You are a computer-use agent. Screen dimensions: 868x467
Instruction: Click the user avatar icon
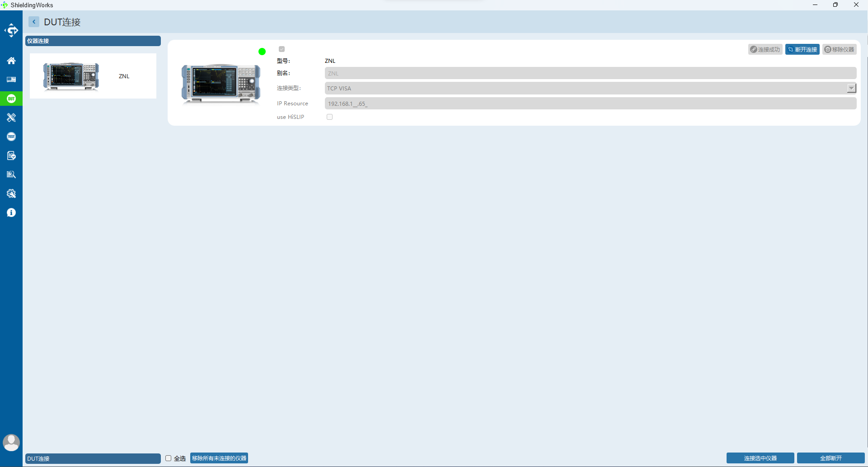pos(11,443)
